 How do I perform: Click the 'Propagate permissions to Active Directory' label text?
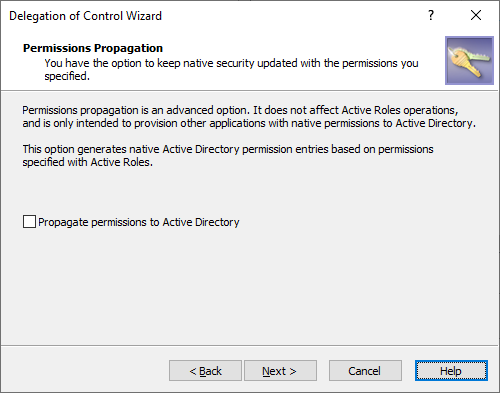[x=139, y=222]
